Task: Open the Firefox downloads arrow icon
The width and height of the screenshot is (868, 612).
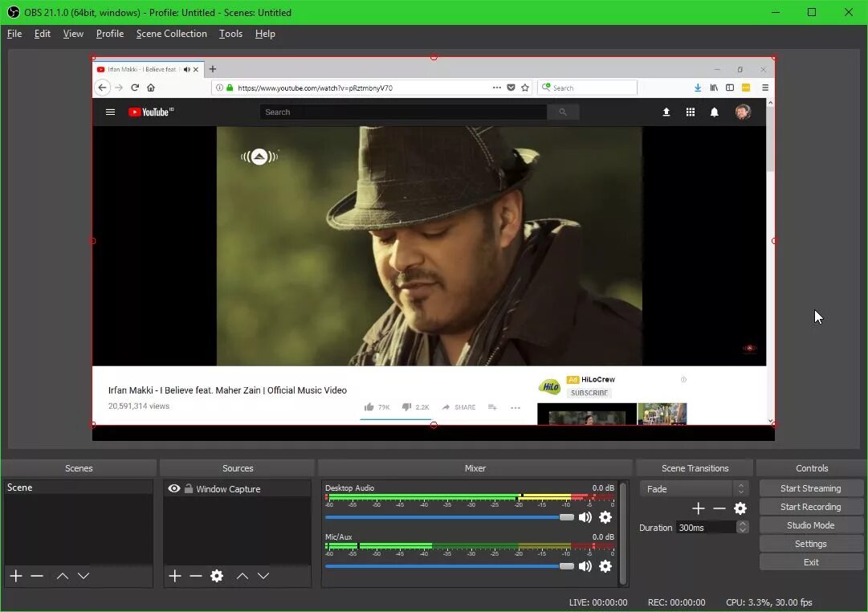Action: (x=698, y=88)
